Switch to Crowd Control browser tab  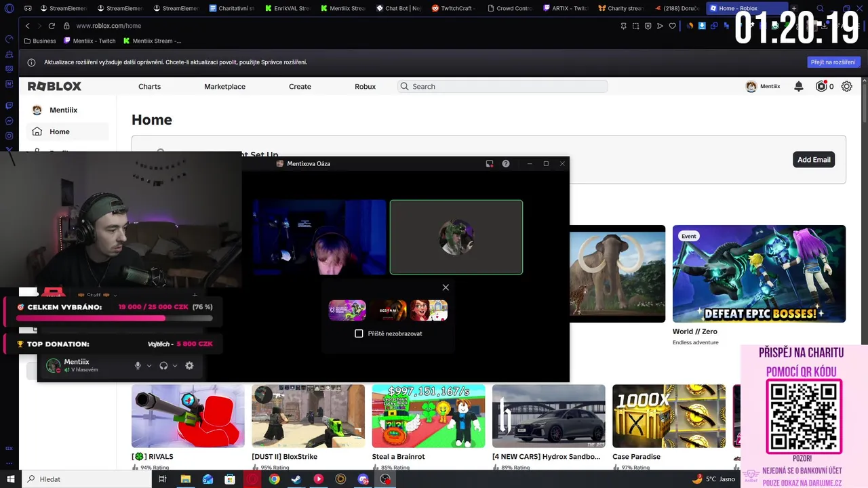[x=509, y=8]
